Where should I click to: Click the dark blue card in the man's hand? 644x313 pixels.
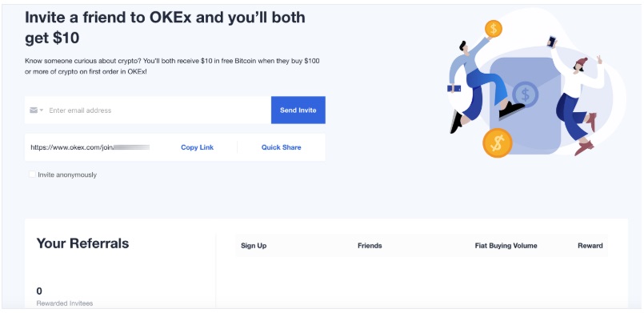[454, 88]
